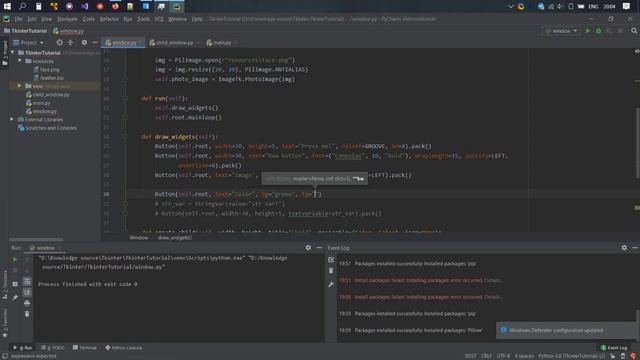Open Event Log panel gear options
The image size is (640, 360).
[624, 248]
